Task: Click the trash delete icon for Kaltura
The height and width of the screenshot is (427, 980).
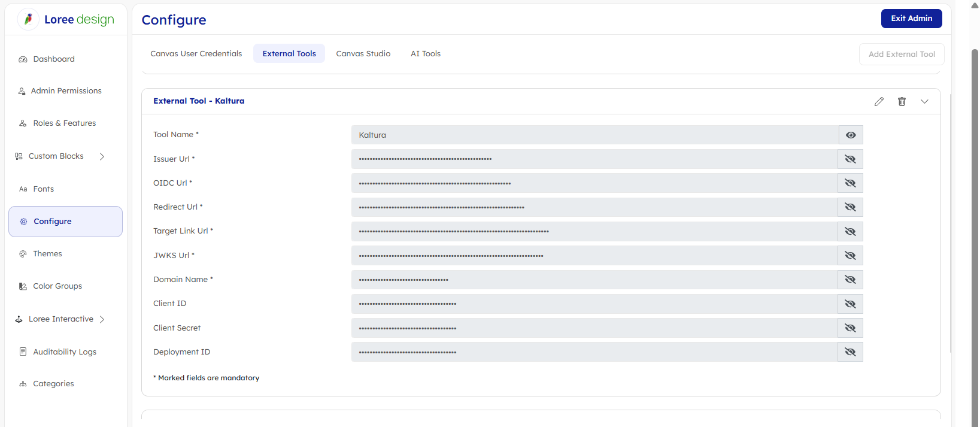Action: [x=902, y=102]
